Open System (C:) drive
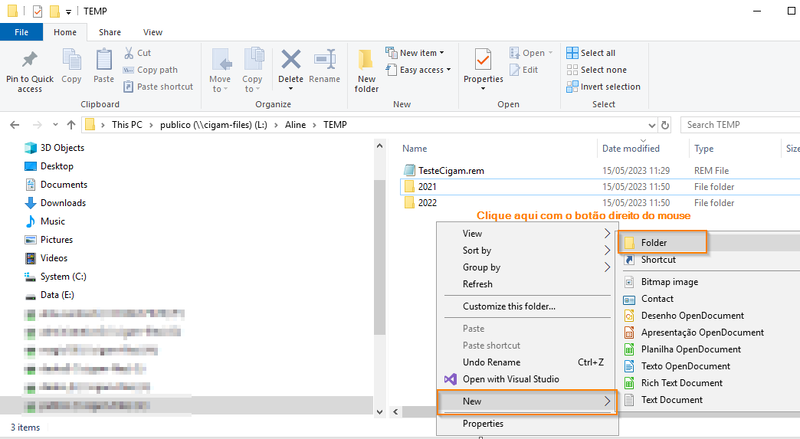800x439 pixels. pos(55,277)
